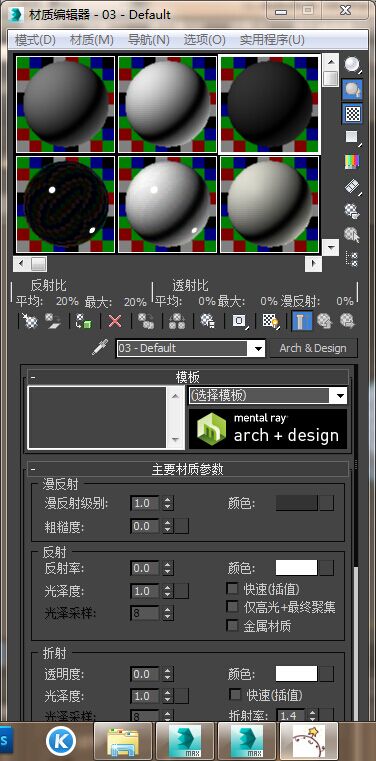
Task: Select the first gray sphere sample slot
Action: click(x=65, y=104)
